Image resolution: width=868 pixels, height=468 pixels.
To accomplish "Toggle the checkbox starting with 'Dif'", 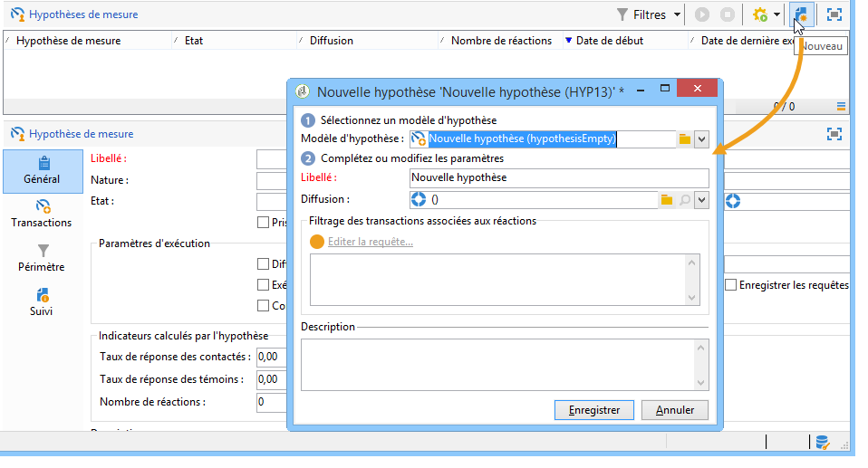I will tap(263, 264).
